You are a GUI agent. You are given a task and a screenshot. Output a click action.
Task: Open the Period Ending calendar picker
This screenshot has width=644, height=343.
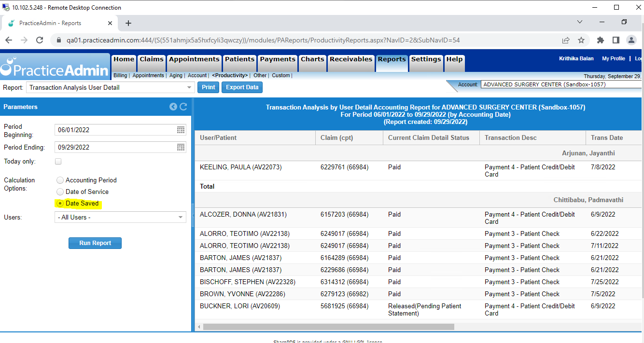tap(181, 147)
